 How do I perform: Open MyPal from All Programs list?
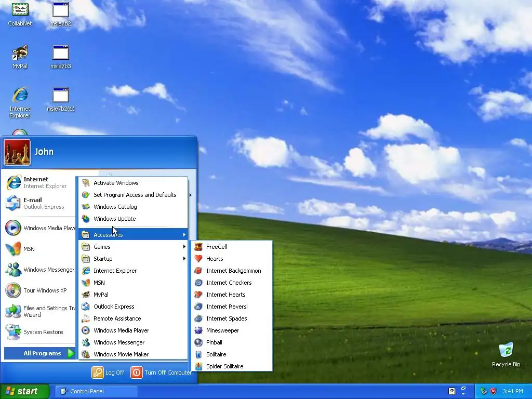[134, 295]
